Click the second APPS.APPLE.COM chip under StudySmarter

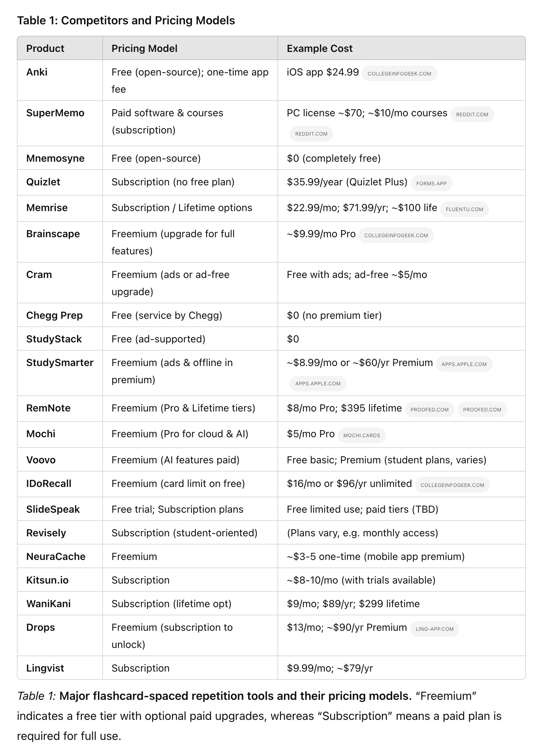318,383
